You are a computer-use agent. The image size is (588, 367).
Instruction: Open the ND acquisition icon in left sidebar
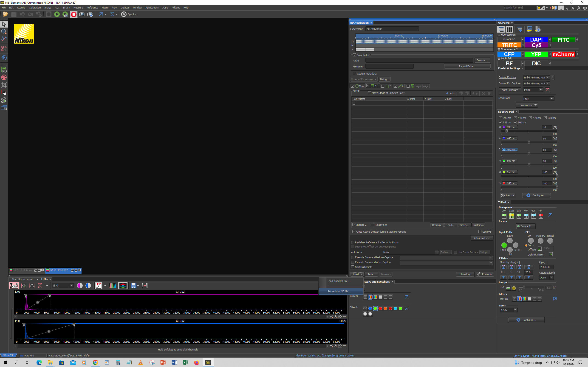coord(4,70)
